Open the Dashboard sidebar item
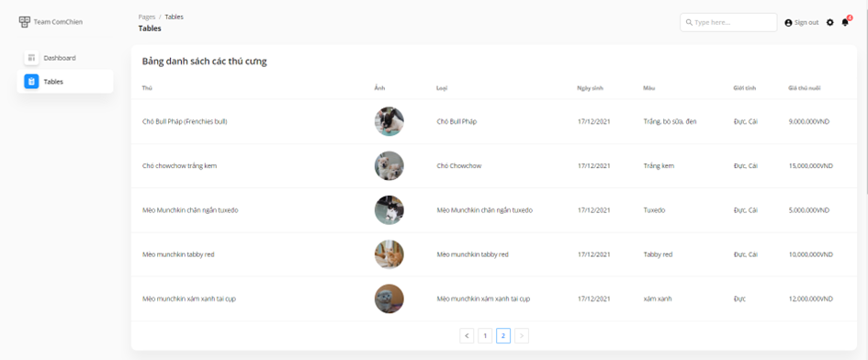The width and height of the screenshot is (868, 360). point(65,58)
